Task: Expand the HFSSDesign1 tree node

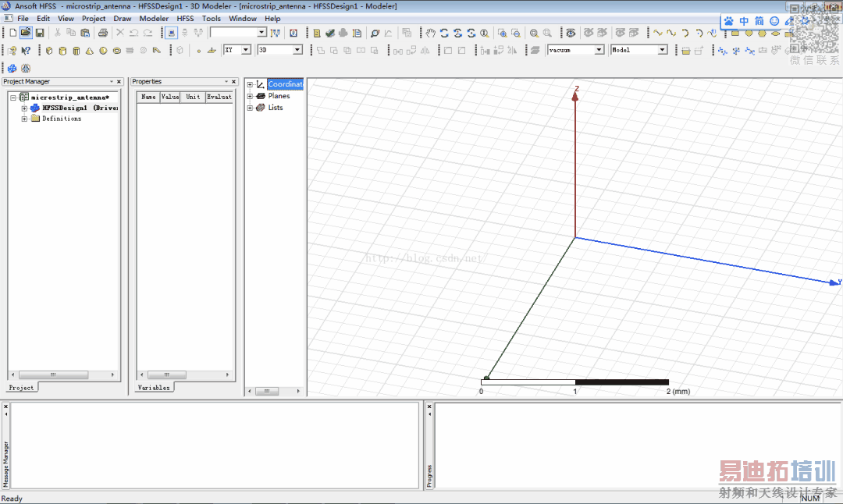Action: pos(24,108)
